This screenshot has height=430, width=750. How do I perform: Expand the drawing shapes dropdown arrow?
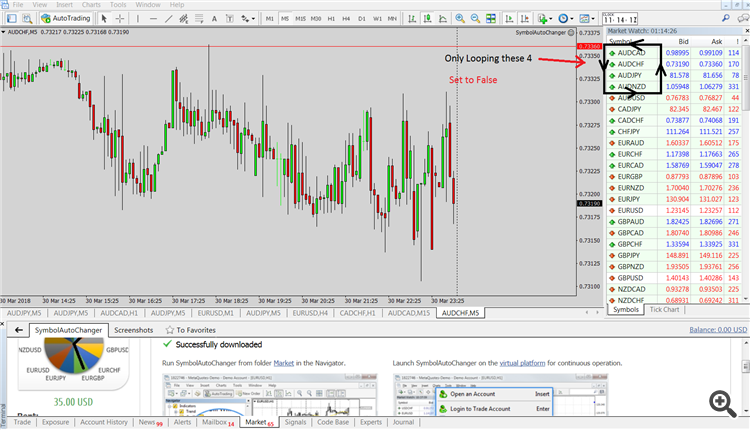point(253,19)
